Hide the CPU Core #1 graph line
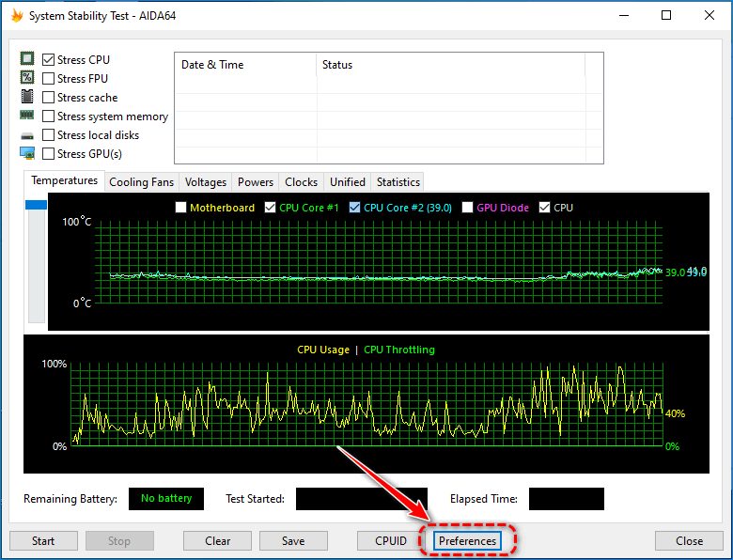Screen dimensions: 733x560 (x=270, y=207)
